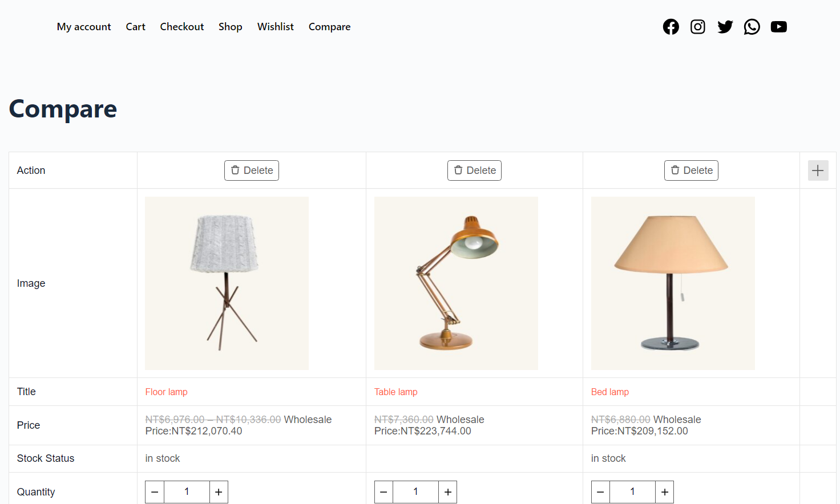Increase Floor lamp quantity with the plus stepper
Viewport: 840px width, 504px height.
pos(219,491)
